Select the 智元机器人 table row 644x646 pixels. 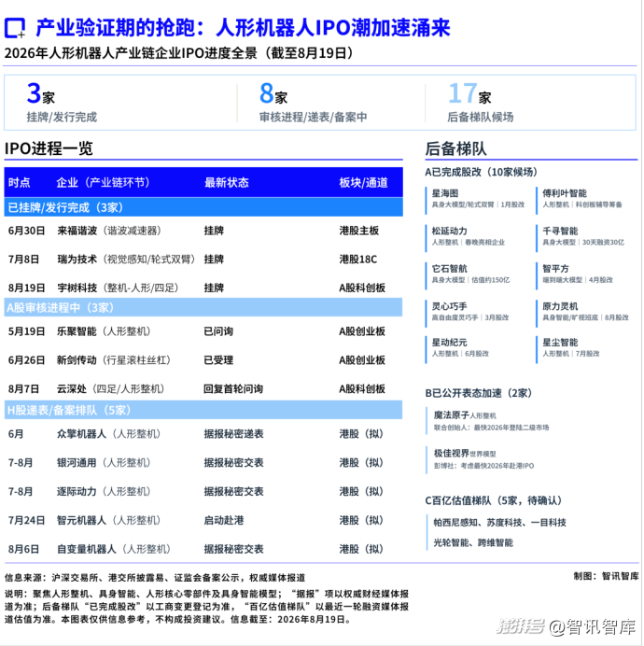point(203,520)
